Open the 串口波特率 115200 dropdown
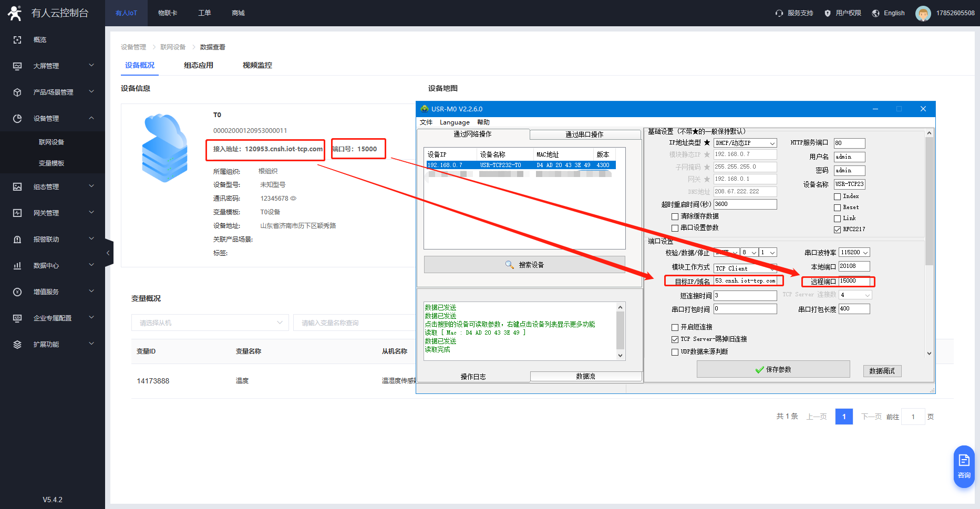 click(854, 253)
